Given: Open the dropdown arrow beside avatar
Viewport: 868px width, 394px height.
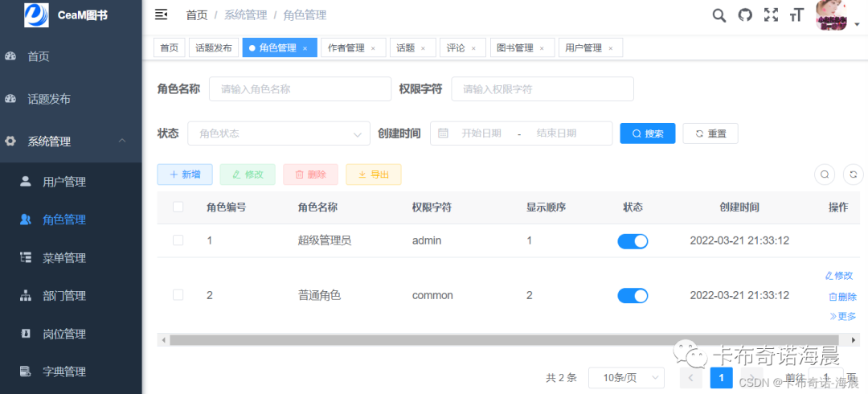Looking at the screenshot, I should point(857,24).
